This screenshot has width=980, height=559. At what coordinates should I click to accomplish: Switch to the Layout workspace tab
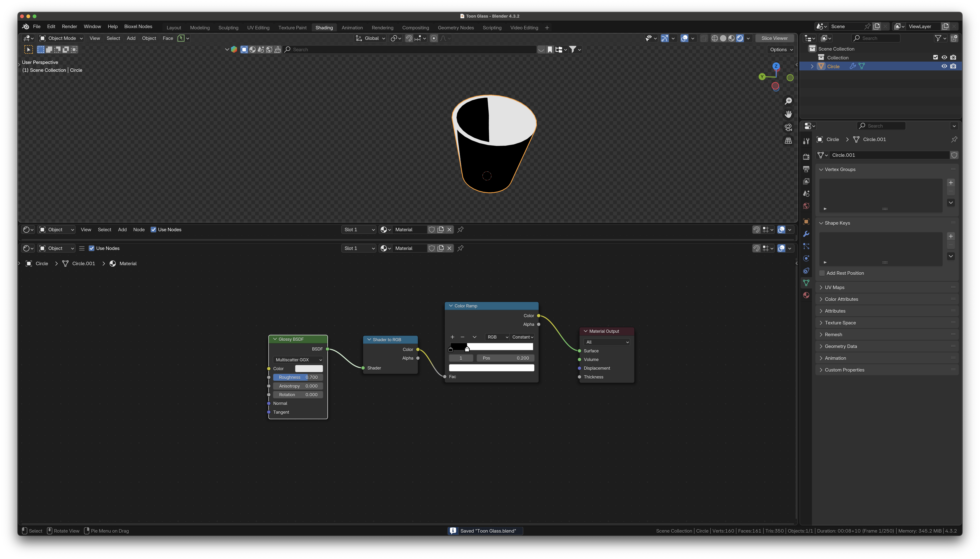point(174,28)
